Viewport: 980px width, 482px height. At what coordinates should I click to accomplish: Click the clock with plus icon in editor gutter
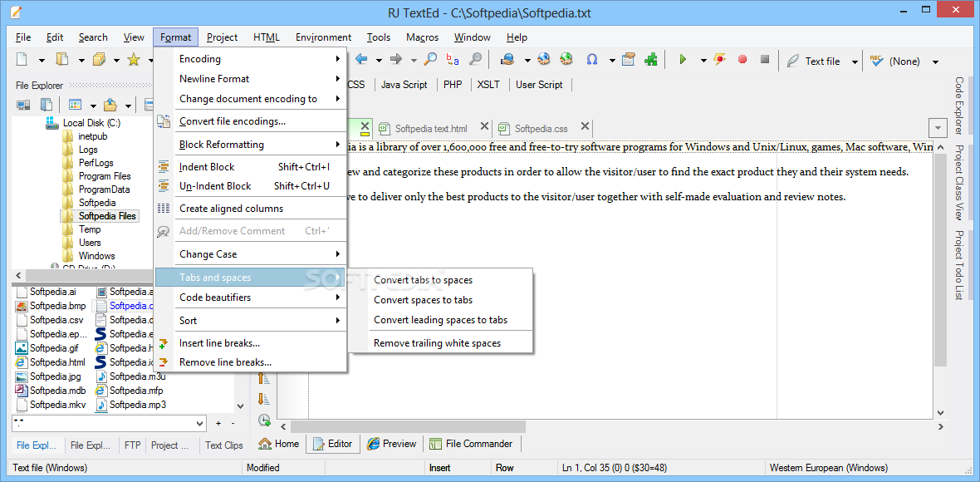coord(264,420)
